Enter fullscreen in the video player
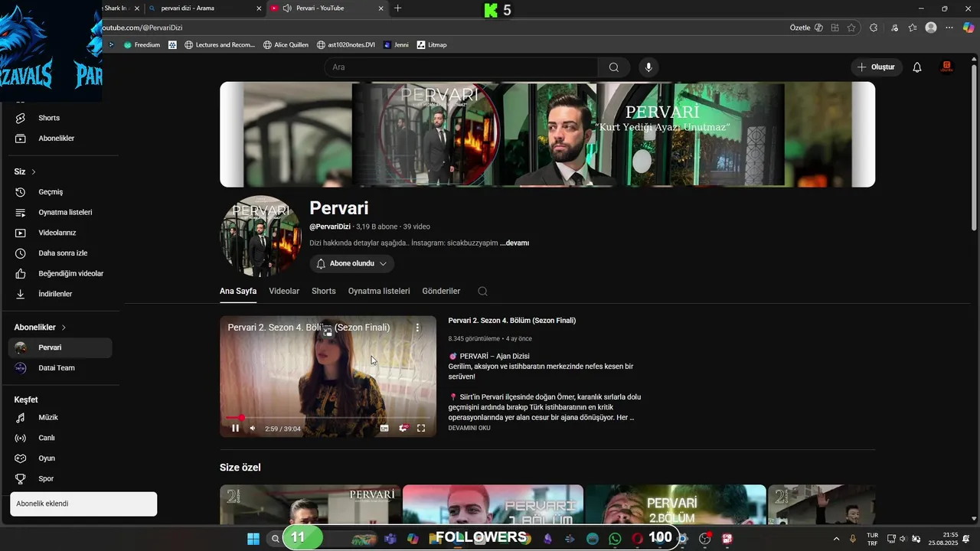Image resolution: width=980 pixels, height=551 pixels. tap(421, 428)
